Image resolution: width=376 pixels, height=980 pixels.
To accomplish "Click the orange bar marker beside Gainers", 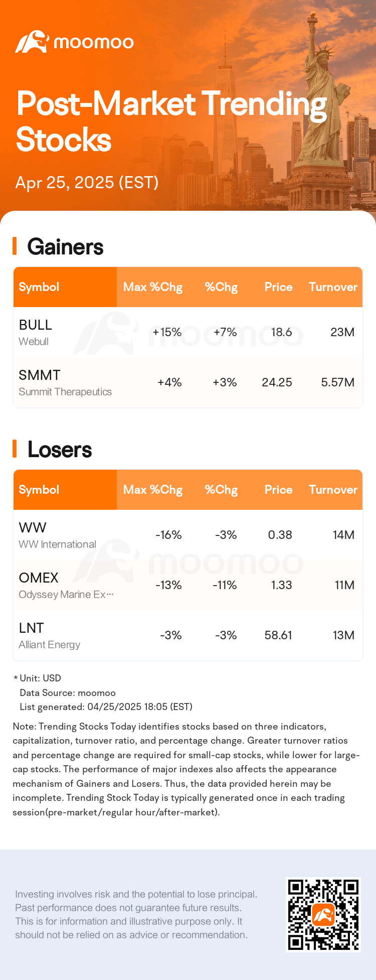I will click(x=15, y=246).
